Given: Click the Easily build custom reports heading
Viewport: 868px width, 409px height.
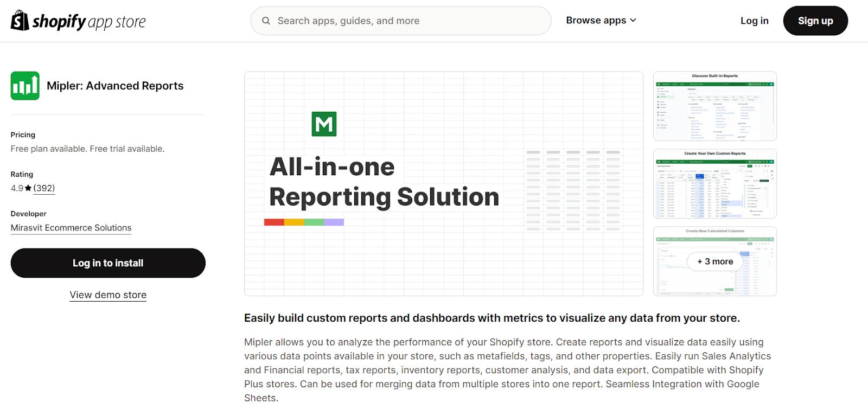Looking at the screenshot, I should pos(492,318).
